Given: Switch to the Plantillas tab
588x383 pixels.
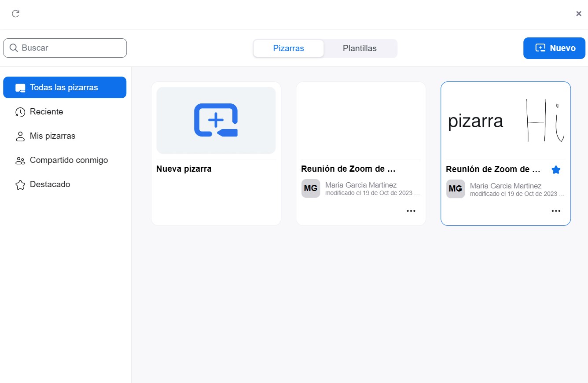Looking at the screenshot, I should click(360, 48).
